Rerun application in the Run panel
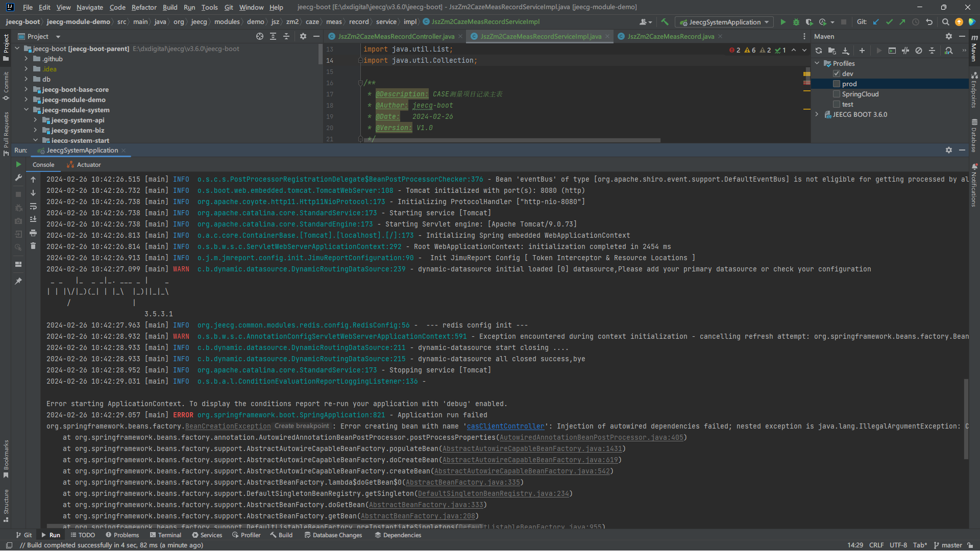The height and width of the screenshot is (551, 980). coord(18,164)
